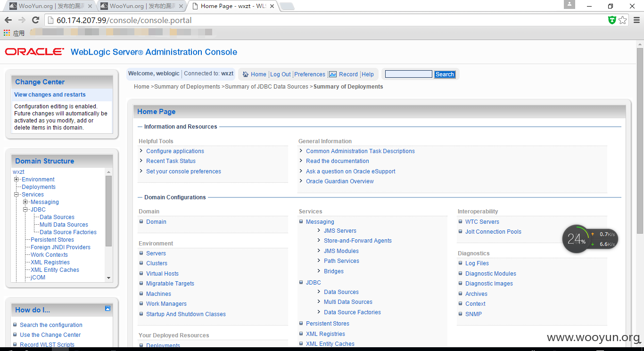Click the browser back arrow
Screen dimensions: 644x351
point(8,20)
